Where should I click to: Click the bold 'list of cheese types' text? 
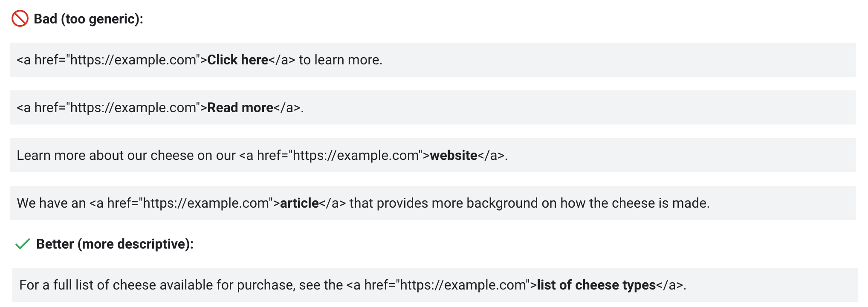[x=596, y=285]
